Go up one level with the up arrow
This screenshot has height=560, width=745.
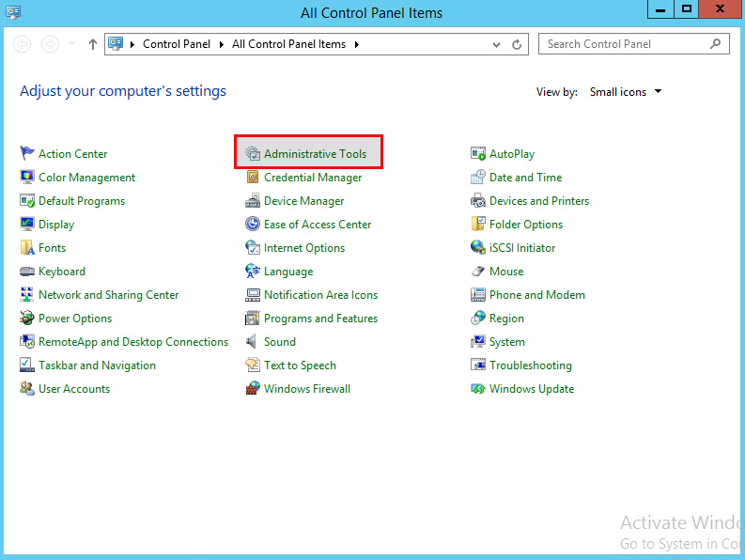[93, 44]
